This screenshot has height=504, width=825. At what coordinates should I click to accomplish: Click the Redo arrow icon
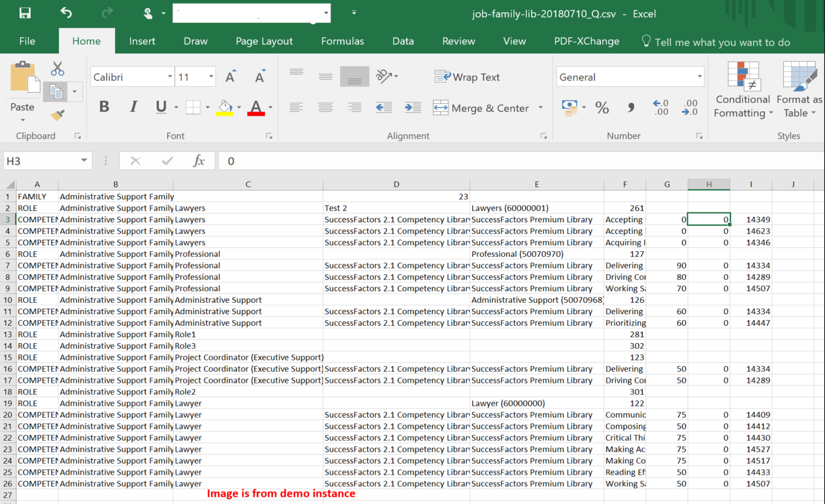[x=107, y=13]
